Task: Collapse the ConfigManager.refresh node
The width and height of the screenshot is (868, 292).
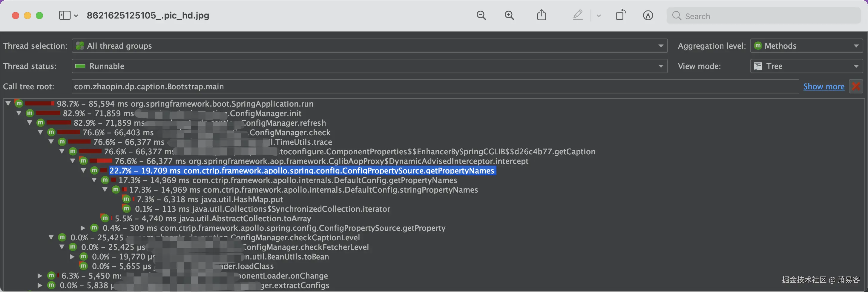Action: 30,123
